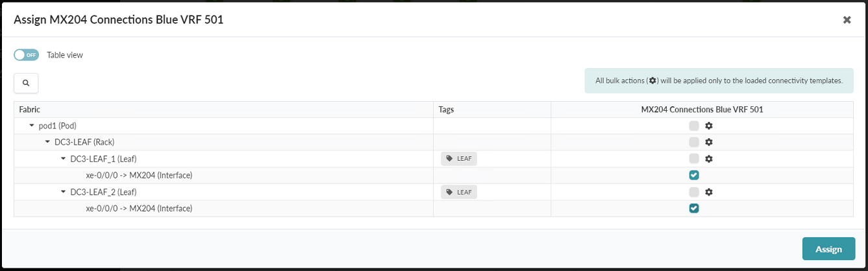The image size is (868, 271).
Task: Toggle the Table view switch
Action: [27, 55]
